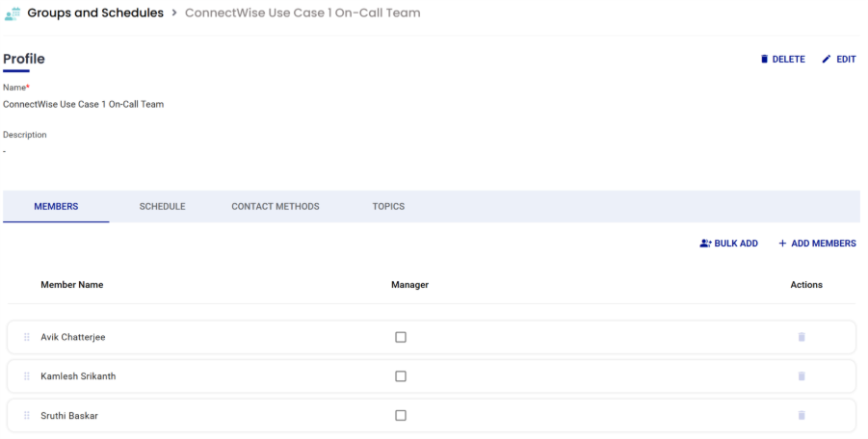Open the Contact Methods tab
868x439 pixels.
(x=276, y=206)
